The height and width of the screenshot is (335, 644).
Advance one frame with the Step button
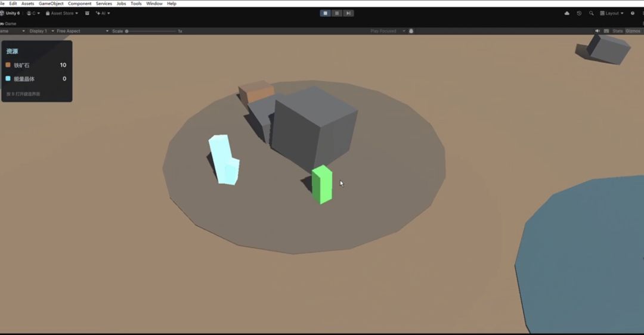[x=348, y=13]
